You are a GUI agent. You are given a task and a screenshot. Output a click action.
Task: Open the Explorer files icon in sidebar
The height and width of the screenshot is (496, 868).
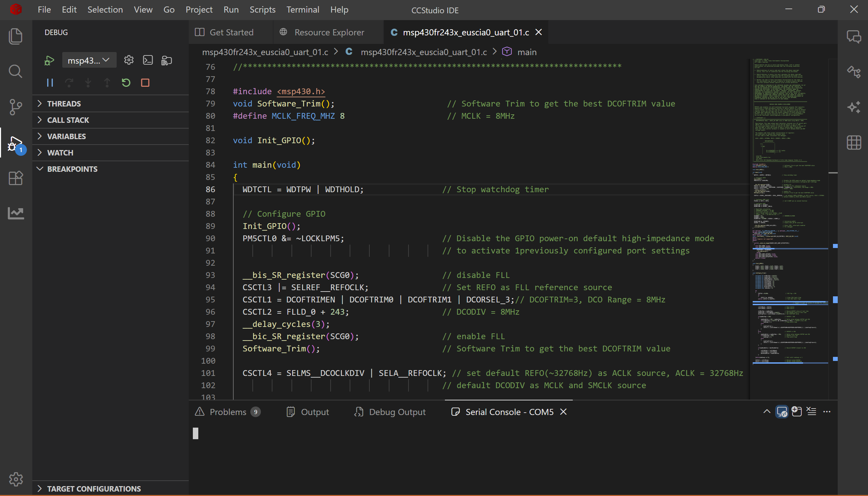(16, 36)
